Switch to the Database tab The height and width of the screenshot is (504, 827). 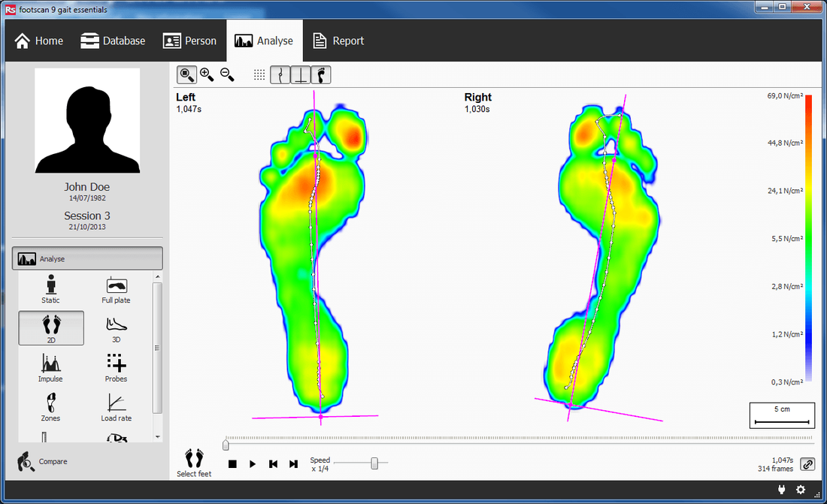click(x=112, y=41)
